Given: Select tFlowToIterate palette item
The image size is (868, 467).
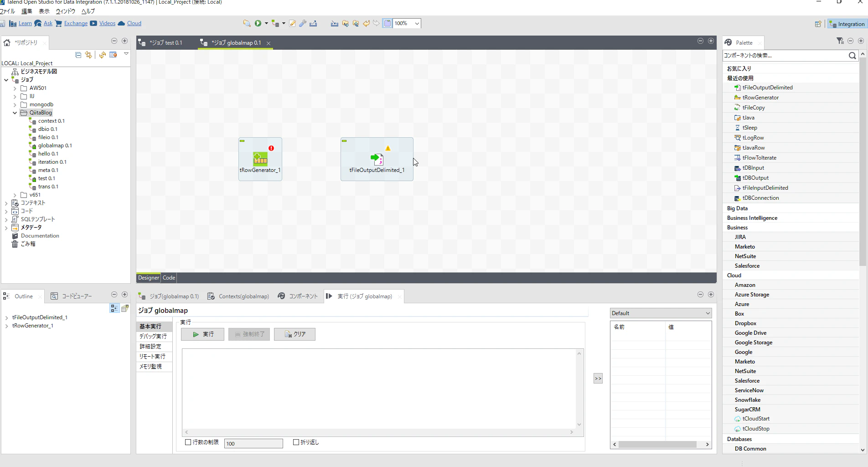Looking at the screenshot, I should point(759,158).
